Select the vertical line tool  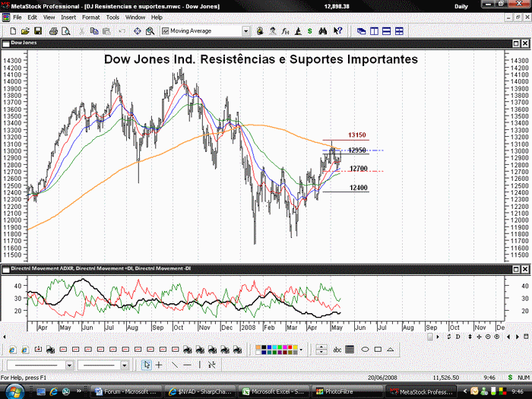[199, 365]
